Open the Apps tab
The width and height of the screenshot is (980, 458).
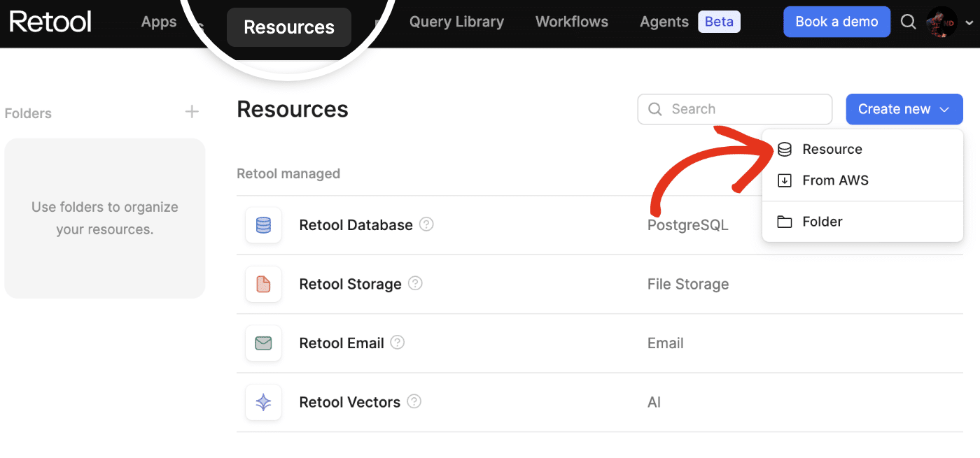159,22
